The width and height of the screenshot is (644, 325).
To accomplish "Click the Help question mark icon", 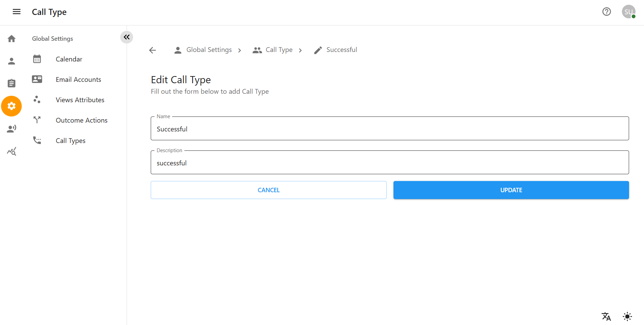I will click(607, 12).
